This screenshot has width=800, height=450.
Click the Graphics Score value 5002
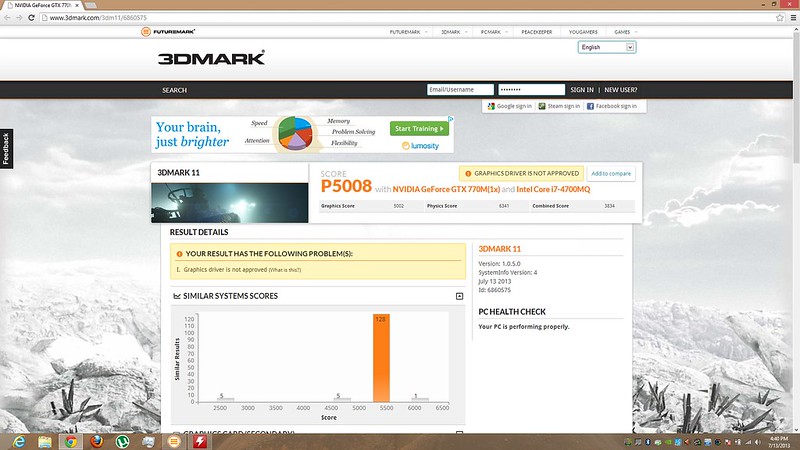pos(398,206)
